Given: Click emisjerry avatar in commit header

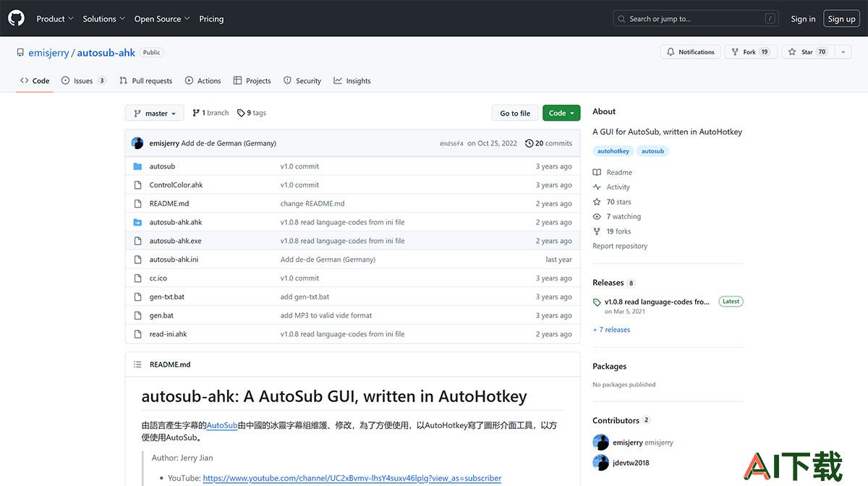Looking at the screenshot, I should (x=137, y=143).
